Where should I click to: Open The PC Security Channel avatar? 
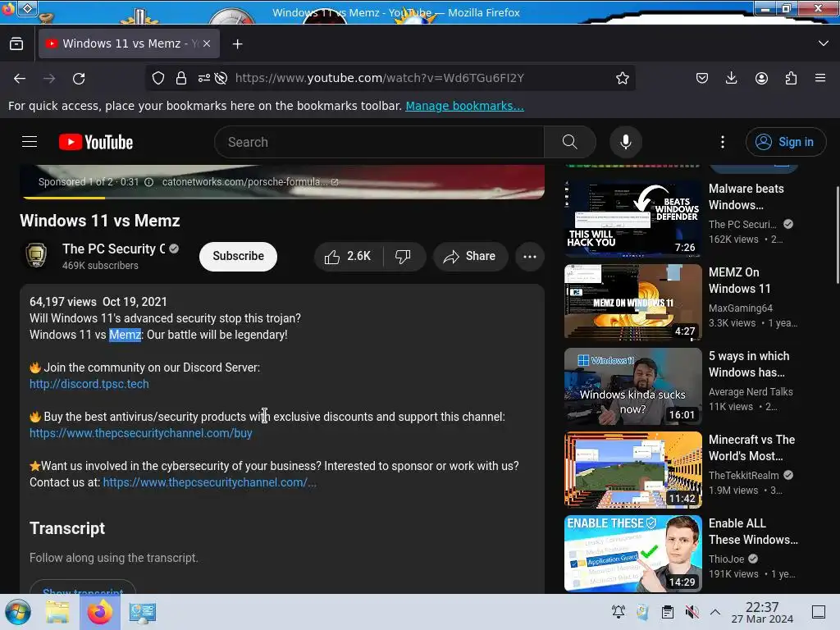coord(36,256)
